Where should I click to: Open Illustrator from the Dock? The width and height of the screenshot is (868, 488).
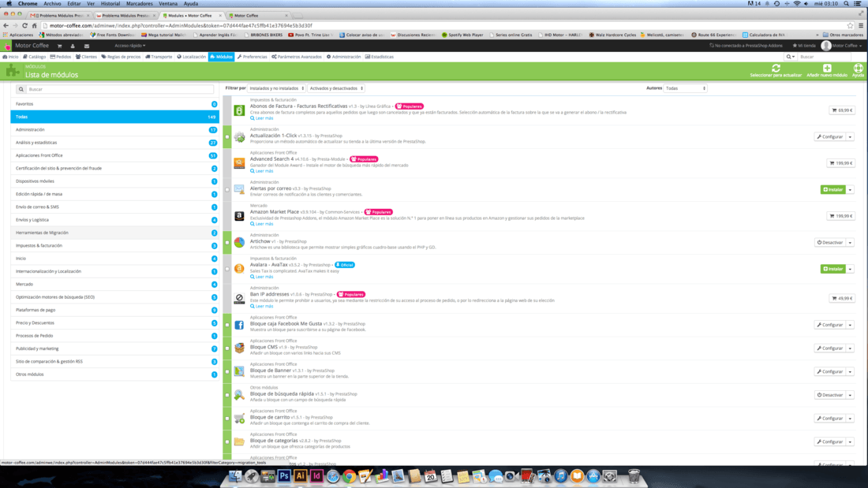300,476
